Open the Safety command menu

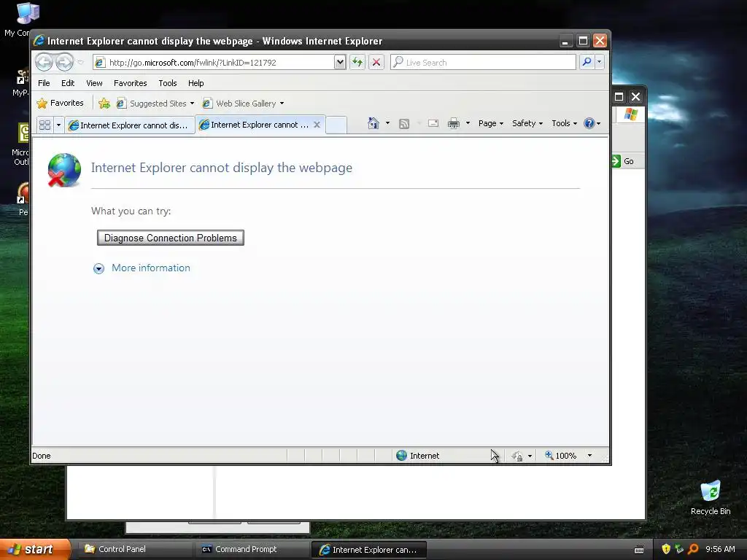point(527,123)
